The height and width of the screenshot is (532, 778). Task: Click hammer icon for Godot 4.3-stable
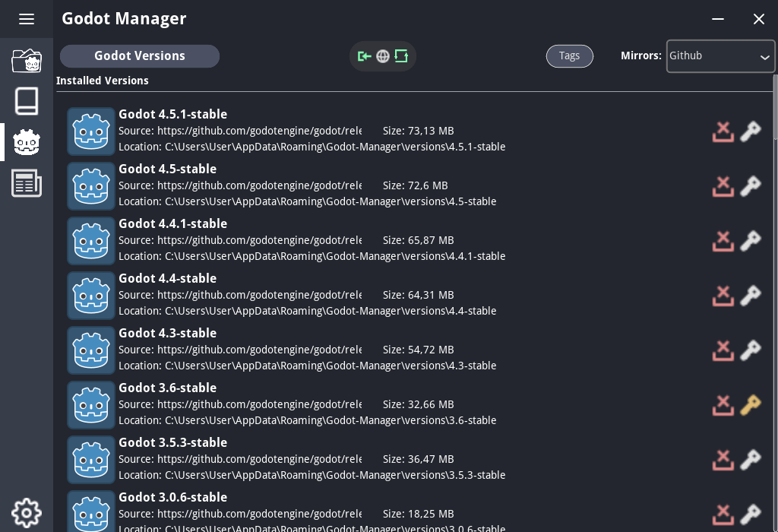(751, 350)
